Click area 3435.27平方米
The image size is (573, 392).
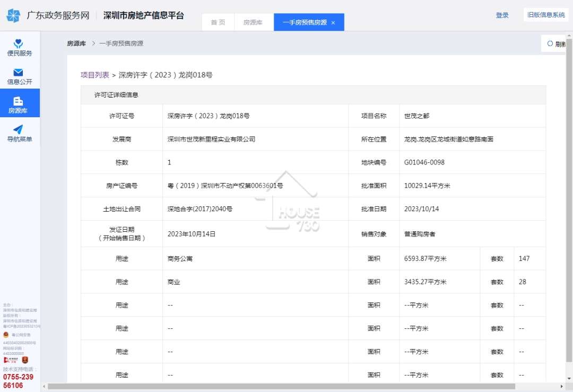coord(426,282)
